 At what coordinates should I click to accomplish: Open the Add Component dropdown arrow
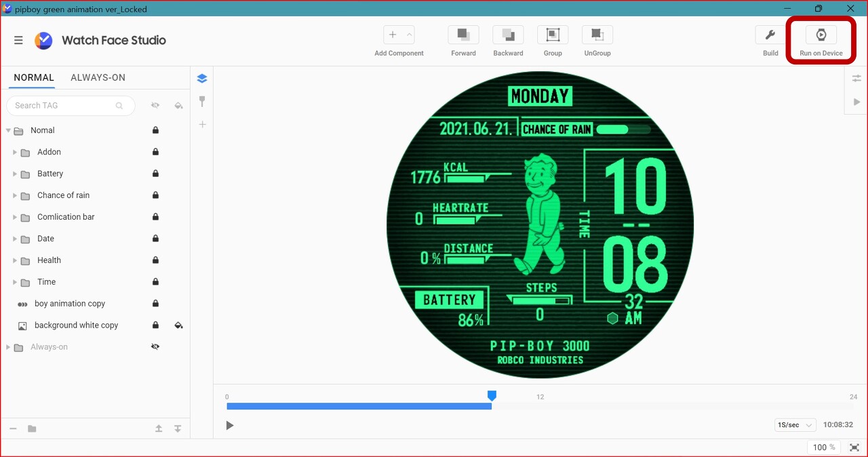[409, 35]
